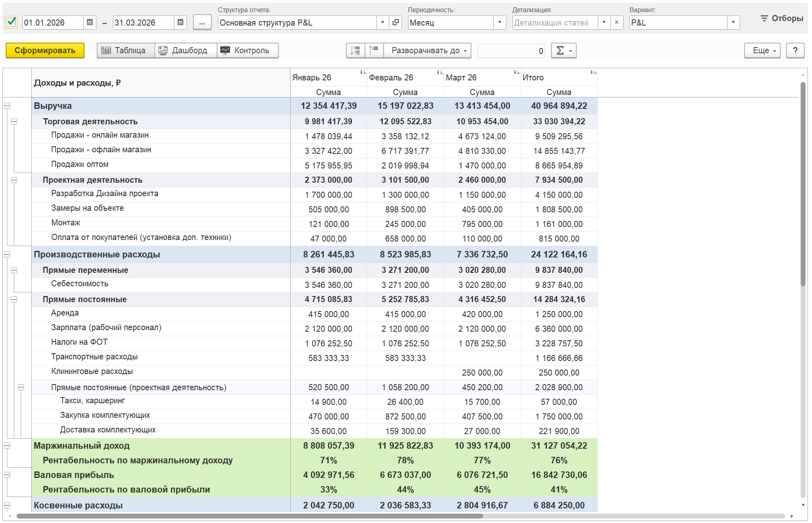Switch to Контроль view

(248, 50)
